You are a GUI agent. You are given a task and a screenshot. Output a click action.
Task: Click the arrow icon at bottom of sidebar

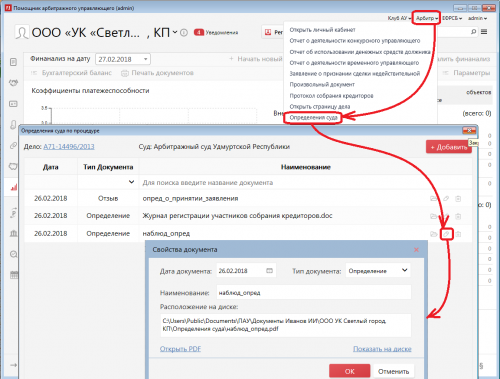[x=13, y=365]
